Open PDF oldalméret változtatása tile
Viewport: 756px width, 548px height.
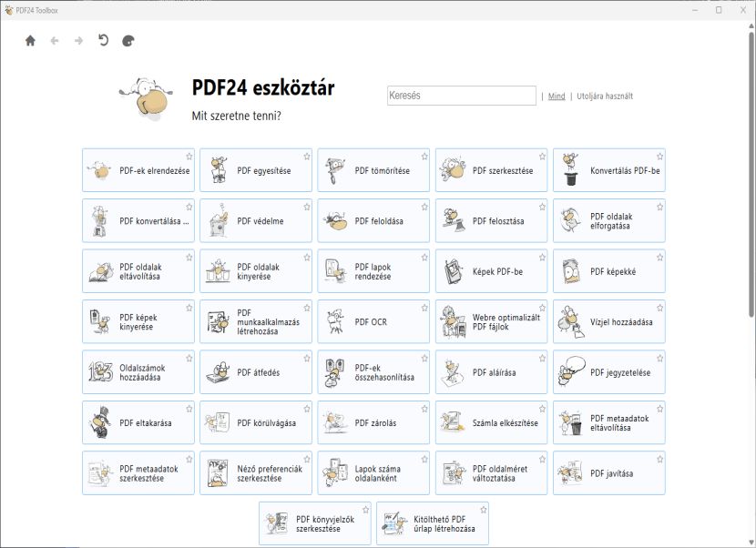pyautogui.click(x=491, y=472)
